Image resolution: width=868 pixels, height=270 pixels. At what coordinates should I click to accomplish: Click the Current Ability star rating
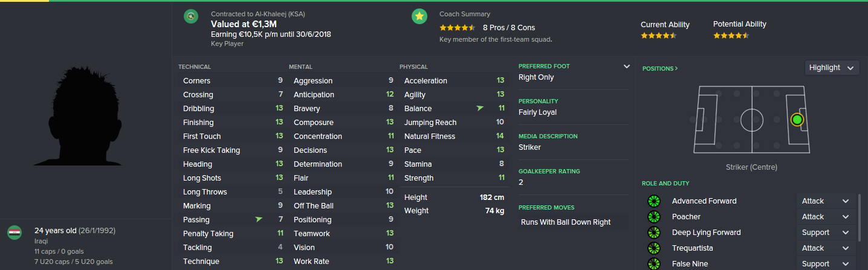click(x=659, y=36)
